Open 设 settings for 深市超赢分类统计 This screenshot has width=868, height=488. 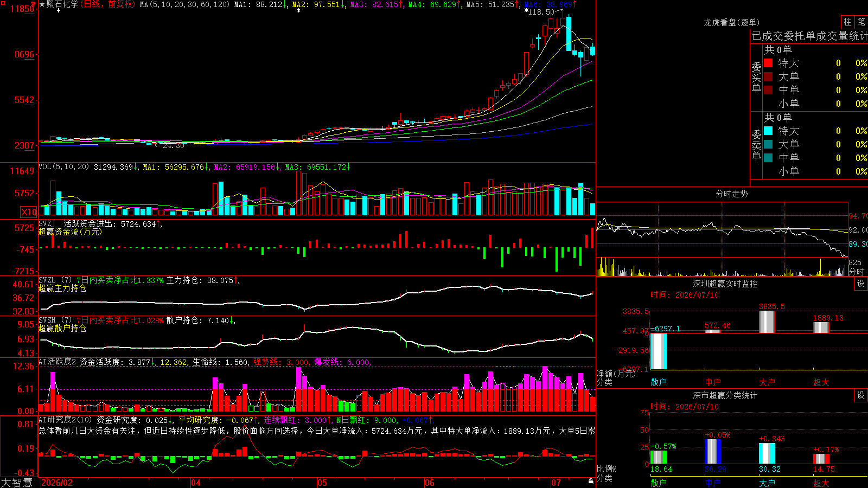tap(861, 395)
